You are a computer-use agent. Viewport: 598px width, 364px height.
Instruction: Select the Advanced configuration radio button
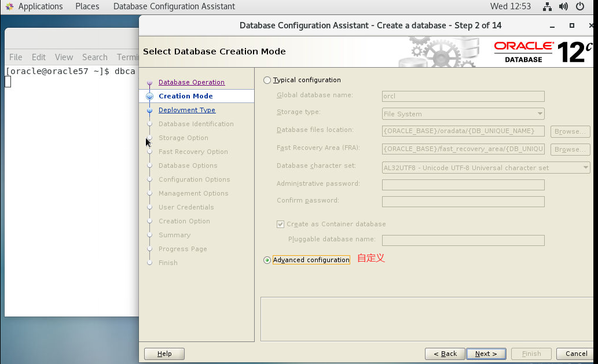pos(267,260)
